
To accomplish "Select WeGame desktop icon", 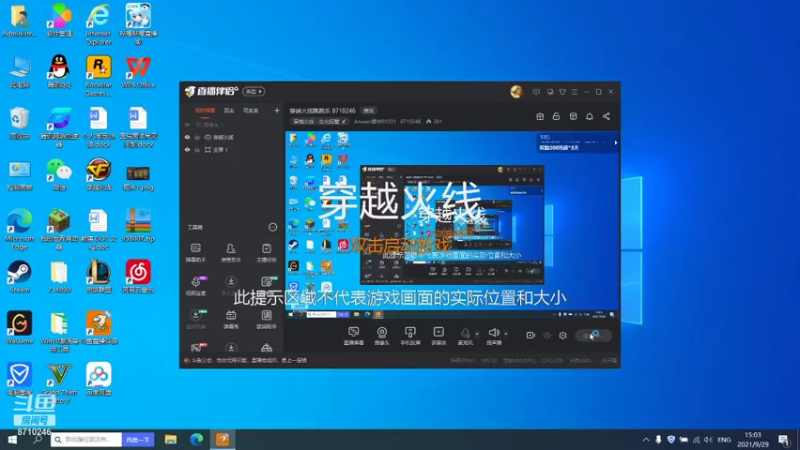I will [19, 328].
